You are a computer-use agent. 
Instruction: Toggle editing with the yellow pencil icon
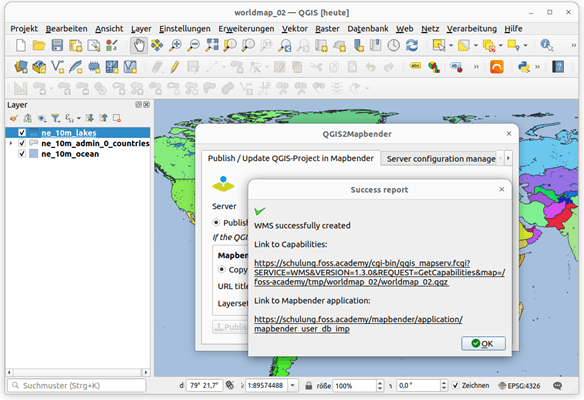click(x=175, y=67)
